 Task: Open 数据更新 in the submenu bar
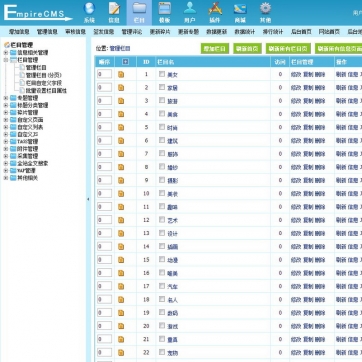[x=216, y=32]
